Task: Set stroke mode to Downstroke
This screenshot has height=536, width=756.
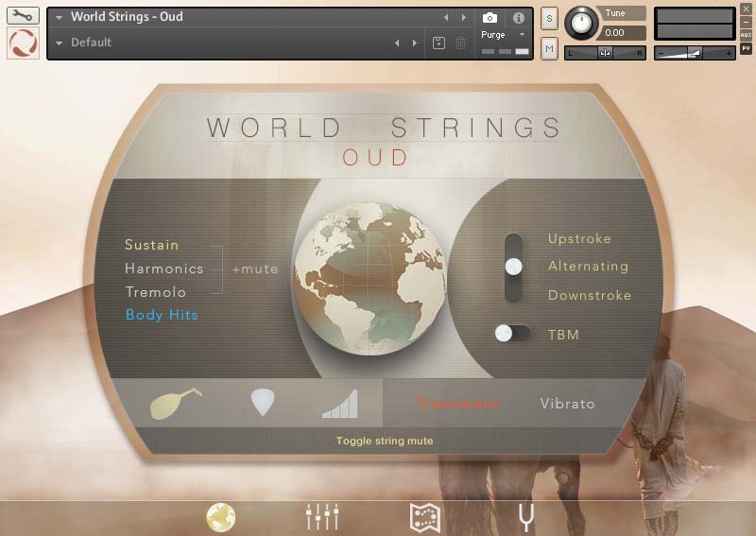Action: (x=589, y=295)
